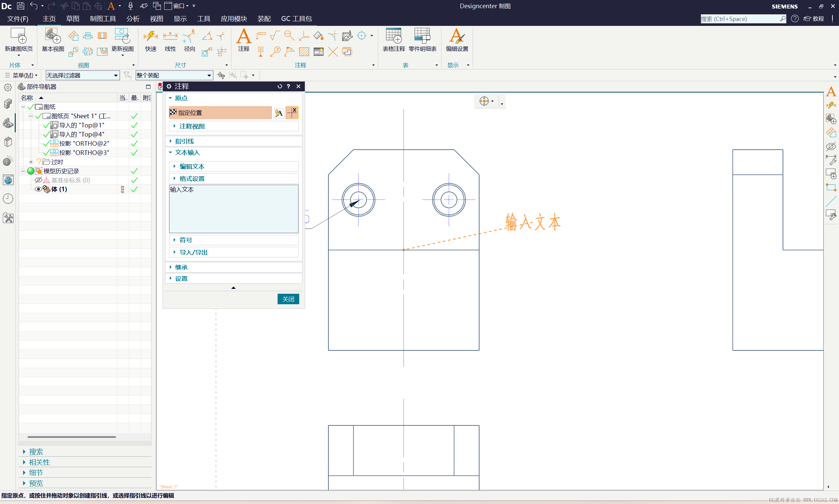The width and height of the screenshot is (839, 504).
Task: Open the history clock icon in left sidebar
Action: click(x=8, y=199)
